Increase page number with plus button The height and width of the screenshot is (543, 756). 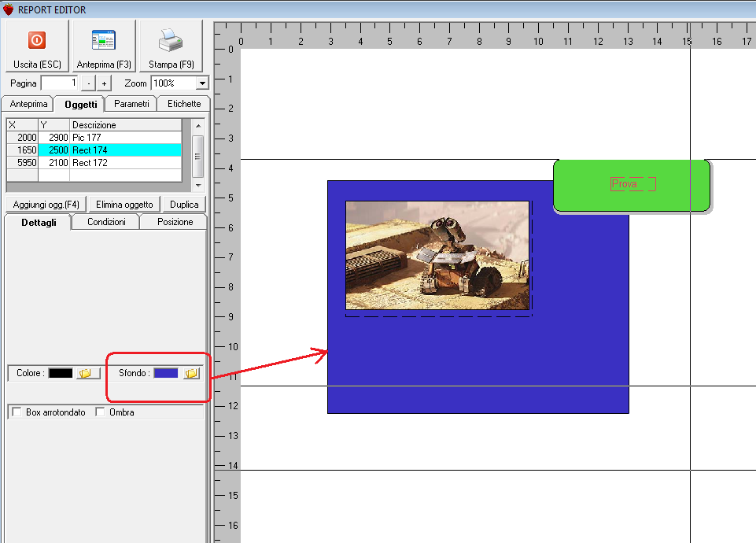[x=104, y=83]
